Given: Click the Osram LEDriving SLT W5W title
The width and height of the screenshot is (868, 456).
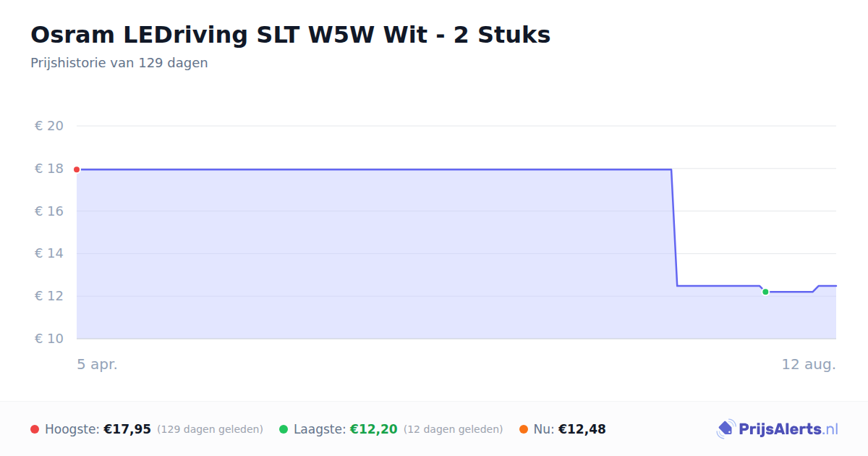Looking at the screenshot, I should [x=290, y=35].
